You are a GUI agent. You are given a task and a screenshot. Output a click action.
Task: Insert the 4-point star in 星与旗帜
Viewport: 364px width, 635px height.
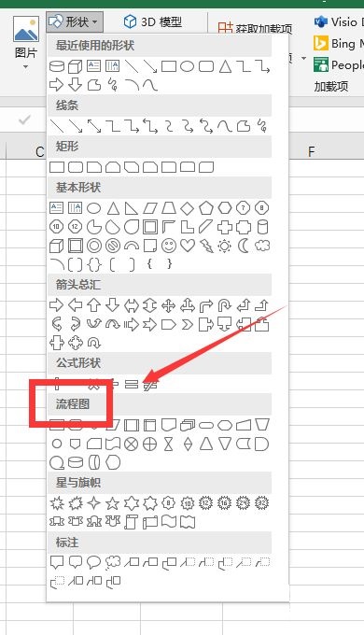tap(94, 503)
